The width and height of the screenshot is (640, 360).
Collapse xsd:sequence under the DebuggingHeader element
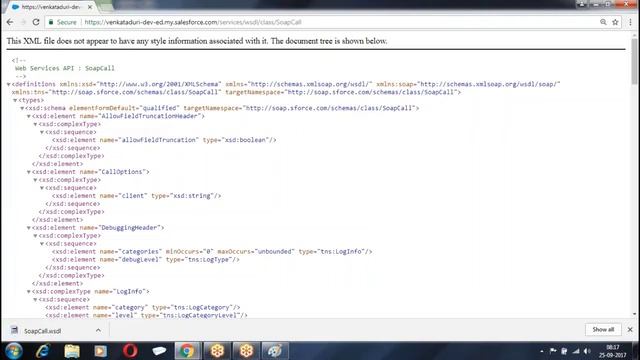42,244
